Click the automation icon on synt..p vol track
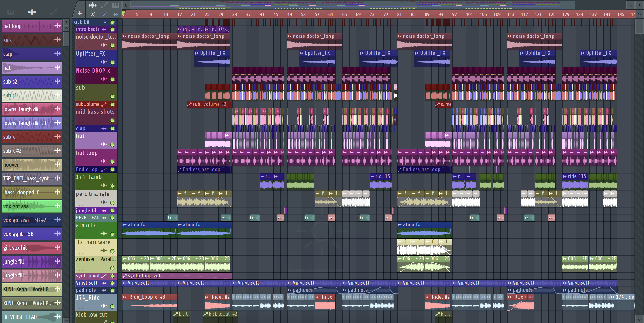Image resolution: width=644 pixels, height=323 pixels. click(x=104, y=276)
